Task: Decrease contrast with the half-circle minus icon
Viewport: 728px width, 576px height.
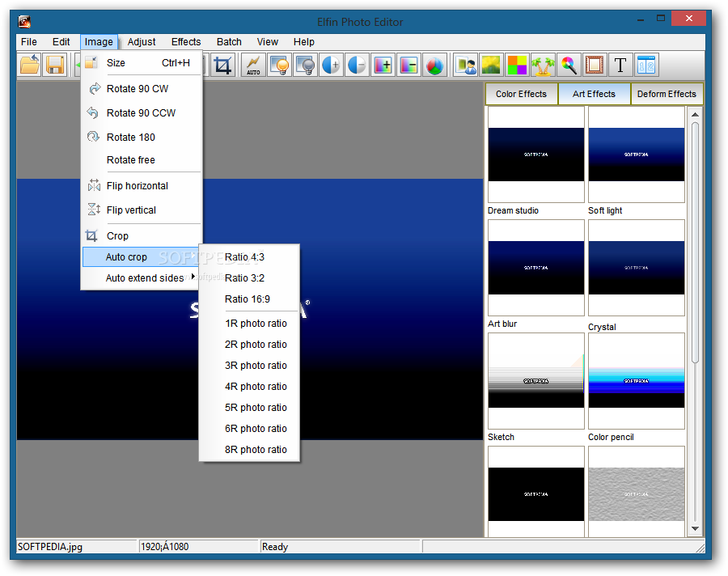Action: (x=357, y=65)
